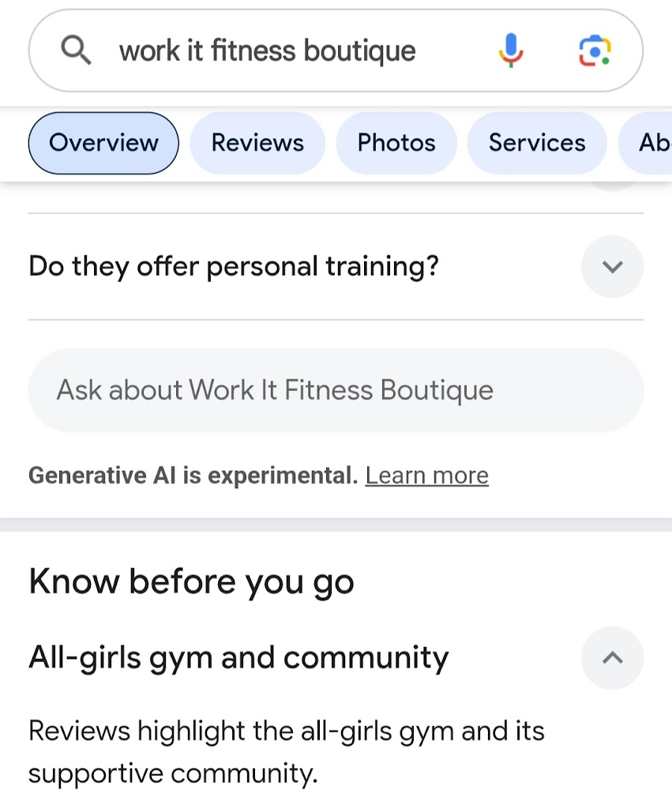Open Google Lens camera search
The height and width of the screenshot is (809, 672).
pos(595,51)
